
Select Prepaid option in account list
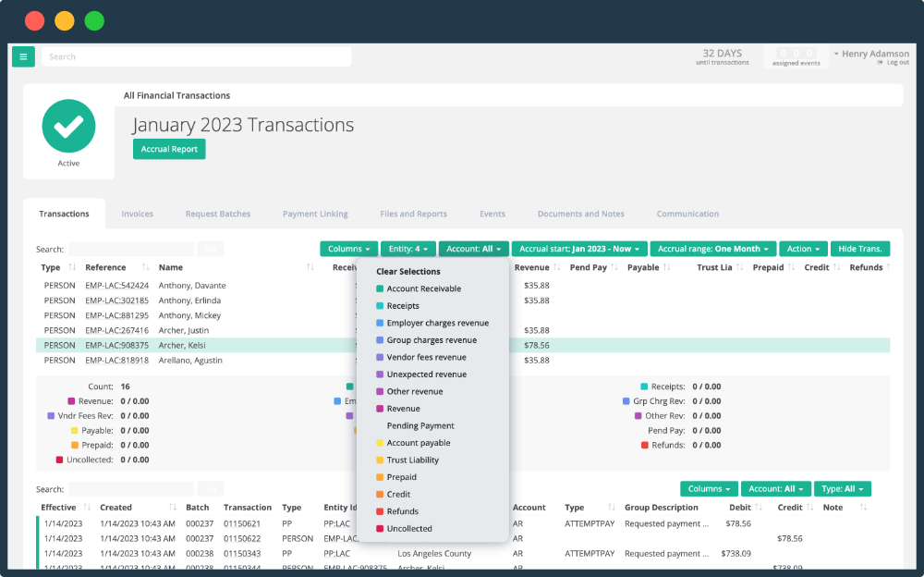[x=396, y=477]
